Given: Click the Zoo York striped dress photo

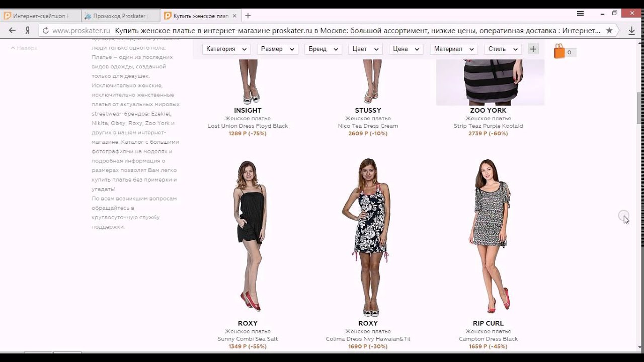Looking at the screenshot, I should 490,82.
